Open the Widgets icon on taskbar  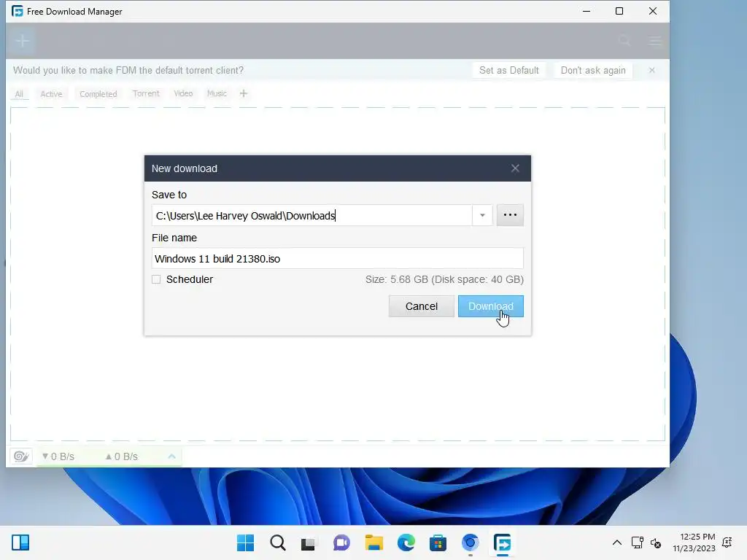pos(20,542)
